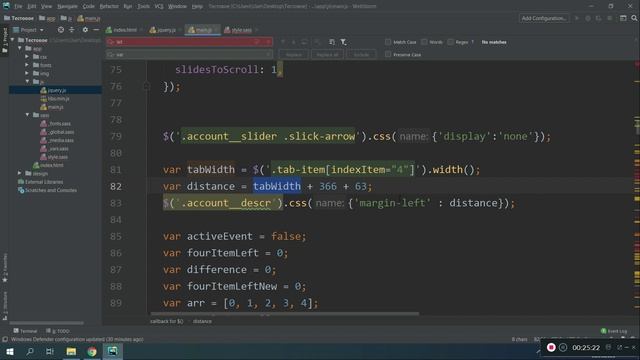
Task: Open the VCS menu
Action: (159, 6)
